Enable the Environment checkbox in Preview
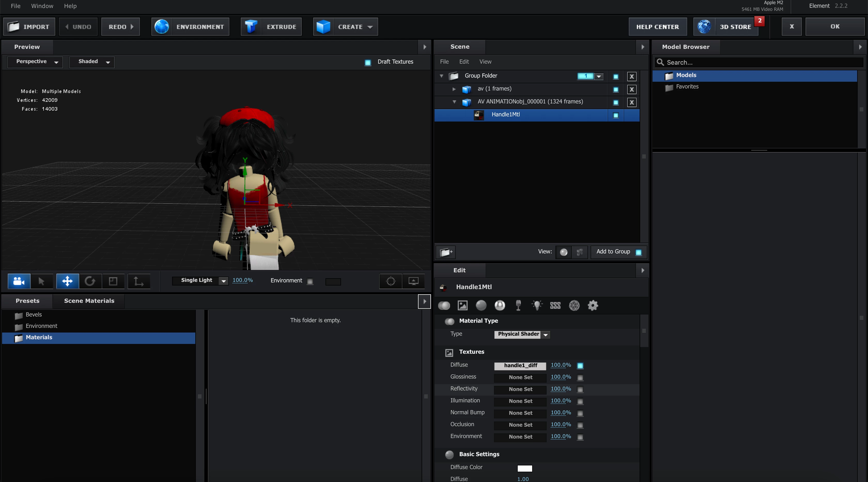This screenshot has height=482, width=868. [x=310, y=281]
